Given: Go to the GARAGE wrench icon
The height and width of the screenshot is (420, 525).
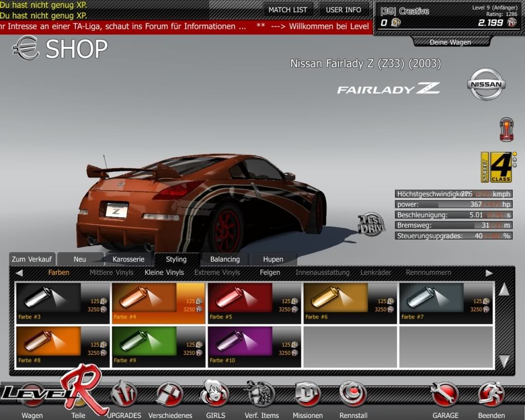Looking at the screenshot, I should (445, 395).
